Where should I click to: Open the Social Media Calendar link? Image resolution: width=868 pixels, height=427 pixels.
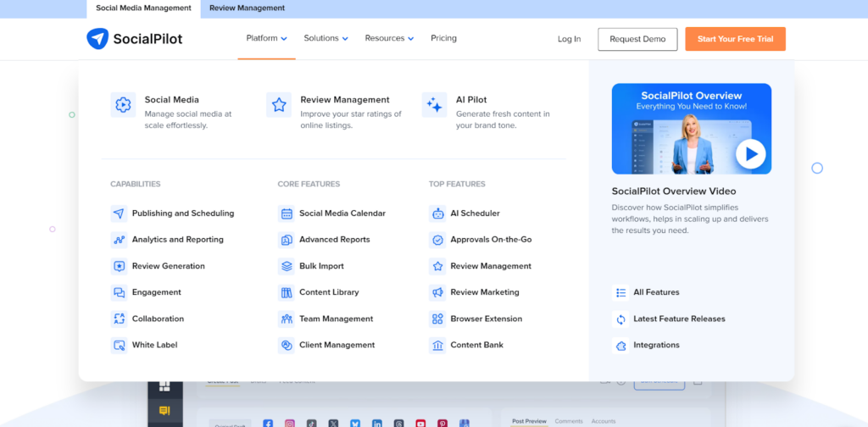click(342, 213)
